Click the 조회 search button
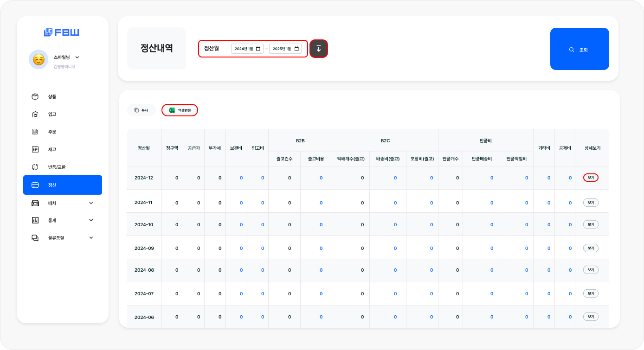The image size is (644, 350). click(580, 49)
